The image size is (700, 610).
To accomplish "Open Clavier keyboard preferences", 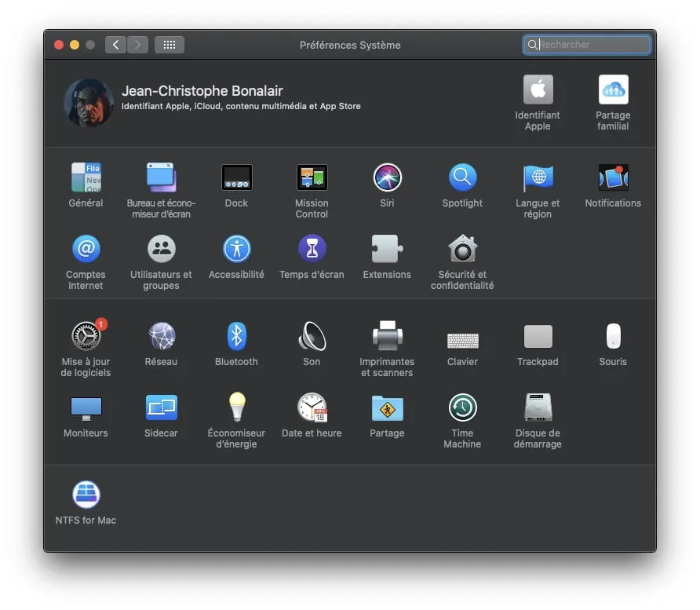I will pos(462,340).
